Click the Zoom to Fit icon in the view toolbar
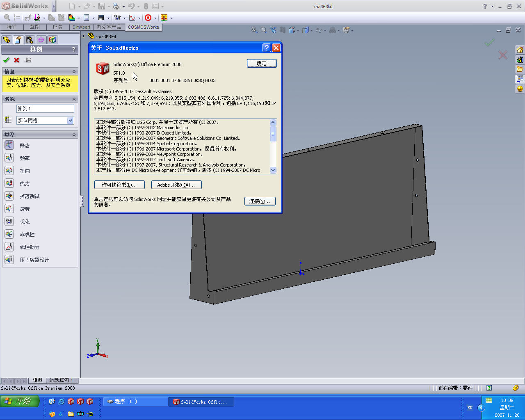The image size is (525, 420). [254, 30]
